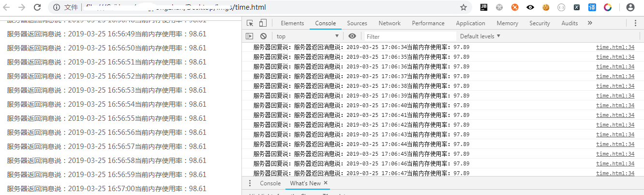Click the console log line with 17:06:38

click(361, 86)
